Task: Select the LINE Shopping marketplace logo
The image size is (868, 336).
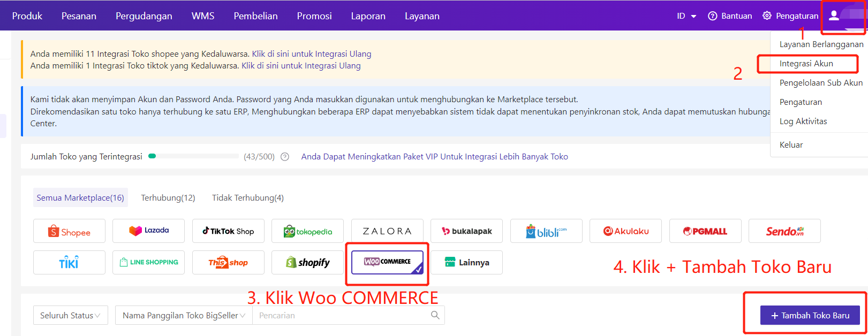Action: 149,263
